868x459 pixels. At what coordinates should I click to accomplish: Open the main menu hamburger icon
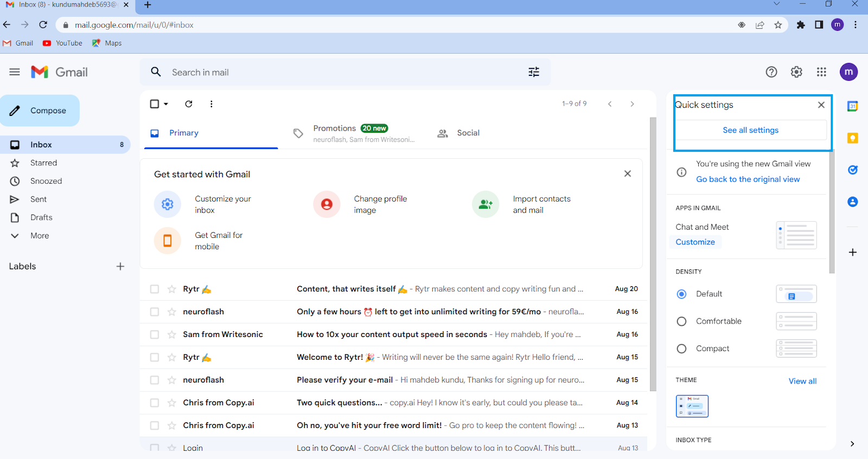click(15, 72)
